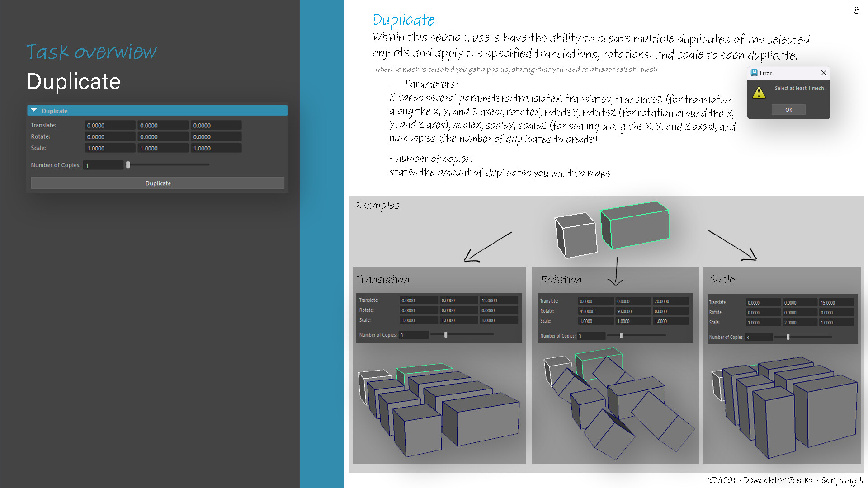Click the yellow warning triangle in the Error popup
Screen dimensions: 868x488
[759, 92]
